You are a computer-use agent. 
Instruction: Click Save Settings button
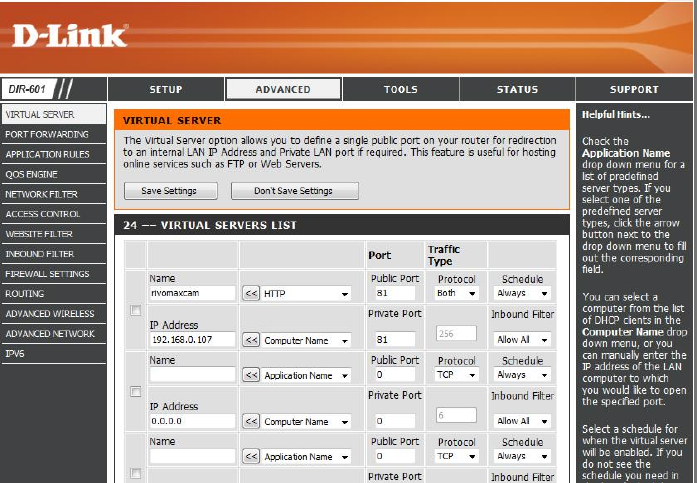click(171, 191)
